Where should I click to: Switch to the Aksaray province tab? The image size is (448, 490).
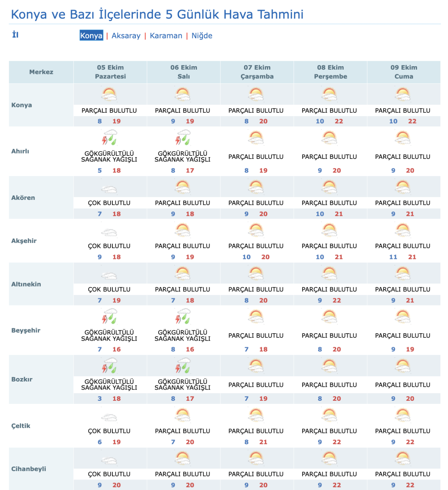click(126, 36)
